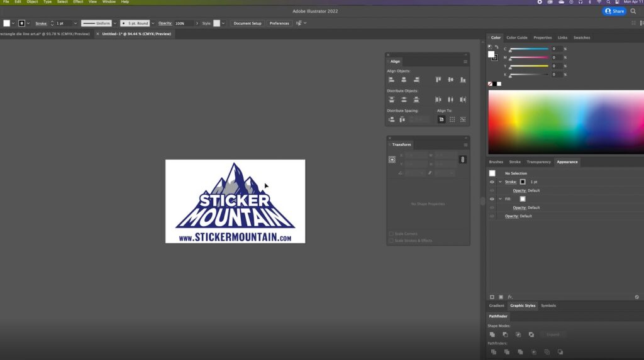Click the color spectrum bar in Color panel
644x360 pixels.
coord(566,122)
